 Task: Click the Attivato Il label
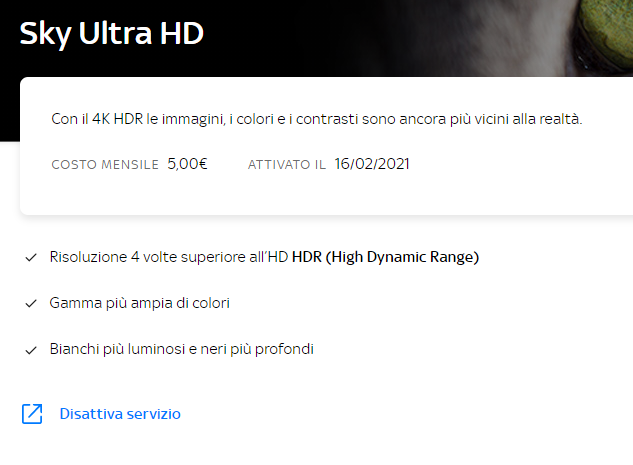pos(287,165)
